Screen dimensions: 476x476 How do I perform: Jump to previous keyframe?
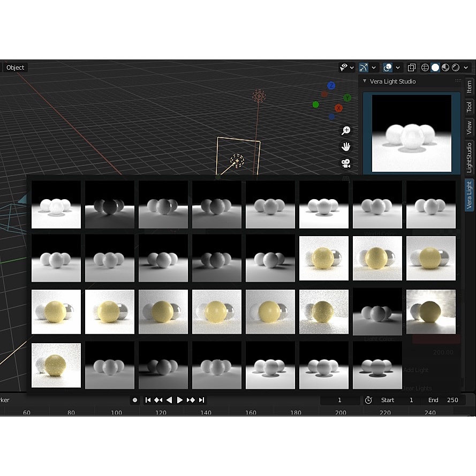(x=158, y=400)
